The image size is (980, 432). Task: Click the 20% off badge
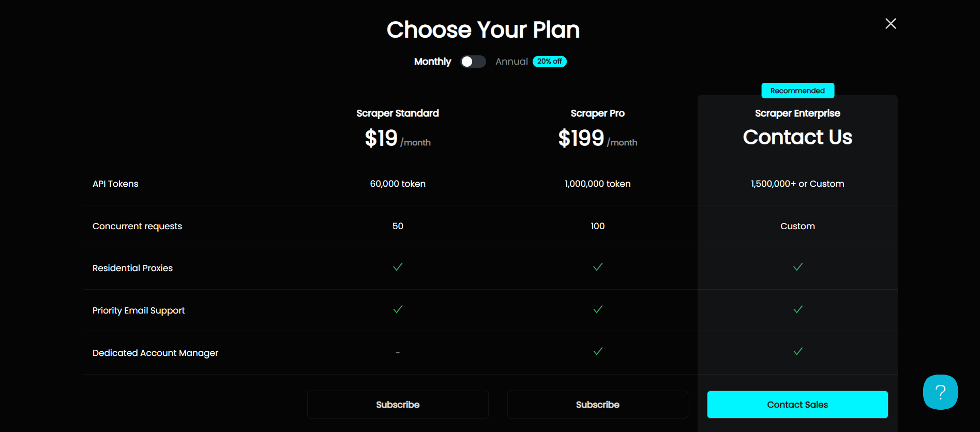tap(549, 61)
